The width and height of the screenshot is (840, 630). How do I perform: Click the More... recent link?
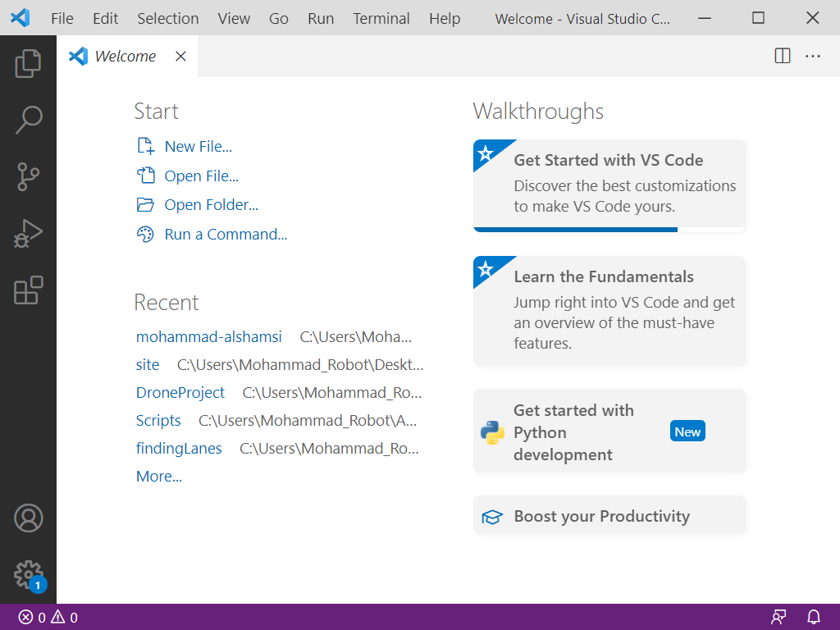pyautogui.click(x=158, y=477)
